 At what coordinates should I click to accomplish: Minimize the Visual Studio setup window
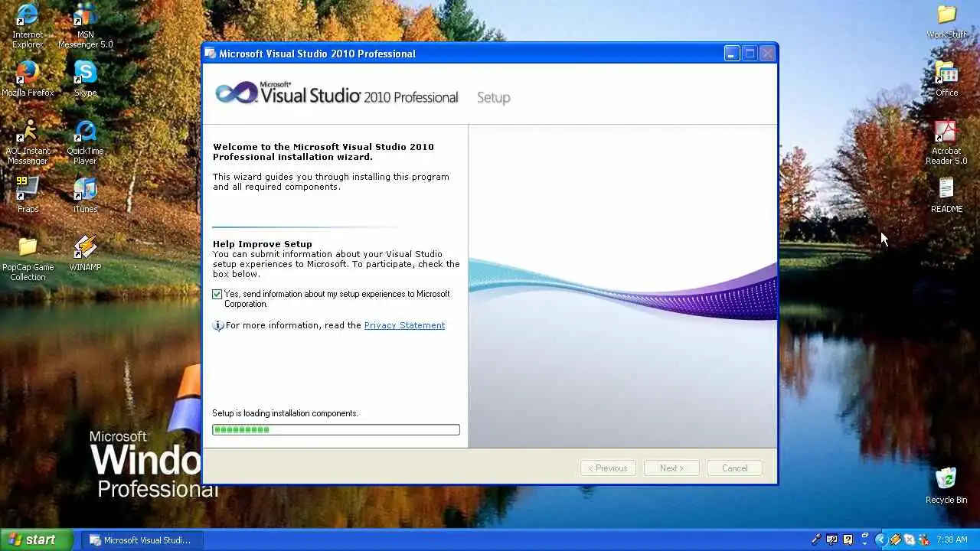tap(732, 54)
